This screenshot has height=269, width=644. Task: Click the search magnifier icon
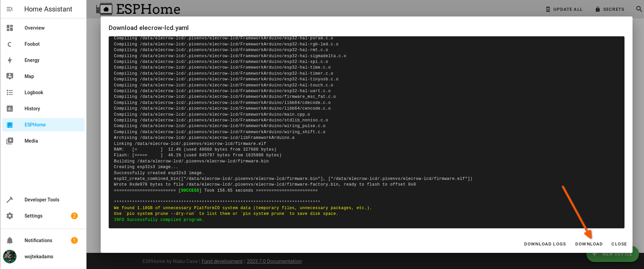click(639, 9)
